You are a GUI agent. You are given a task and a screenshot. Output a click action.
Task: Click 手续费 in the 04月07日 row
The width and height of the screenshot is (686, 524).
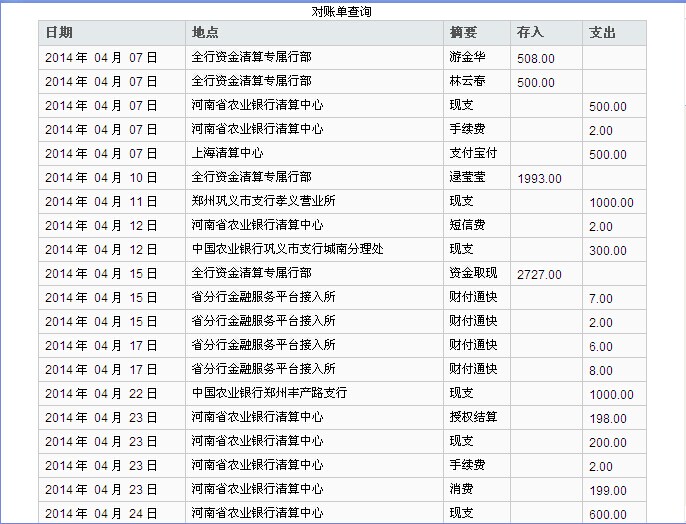tap(467, 129)
